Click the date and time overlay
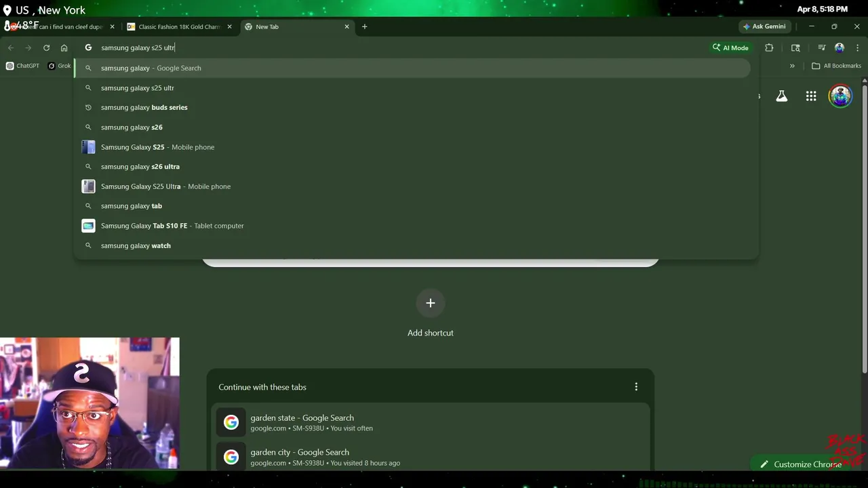Image resolution: width=868 pixels, height=488 pixels. (822, 9)
